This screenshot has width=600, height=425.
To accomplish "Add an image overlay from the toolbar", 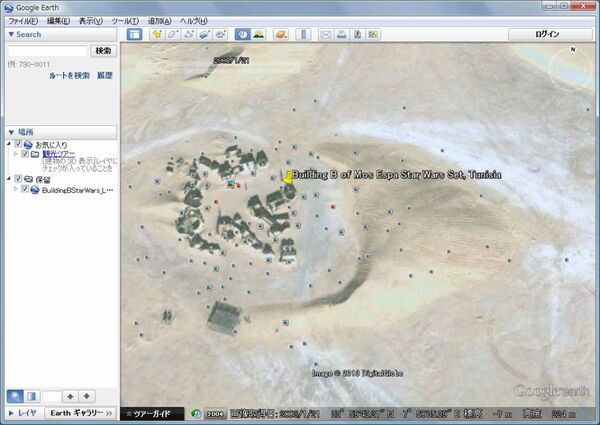I will pyautogui.click(x=204, y=34).
